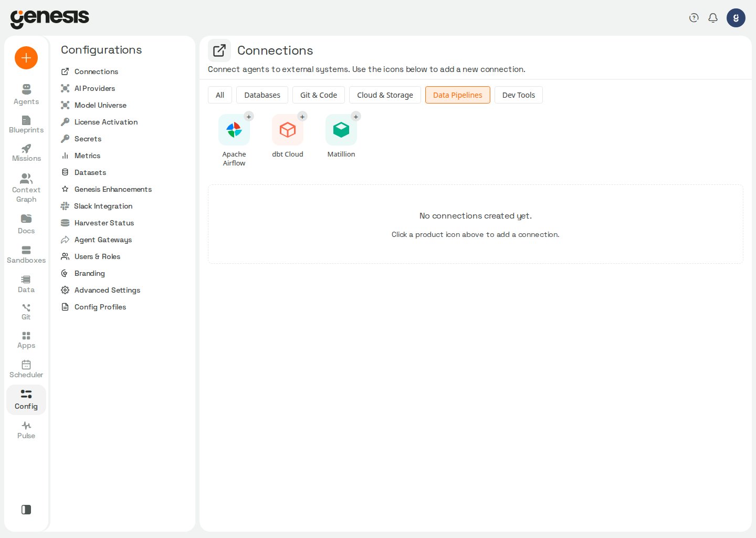
Task: Open the help question mark icon
Action: pyautogui.click(x=694, y=18)
